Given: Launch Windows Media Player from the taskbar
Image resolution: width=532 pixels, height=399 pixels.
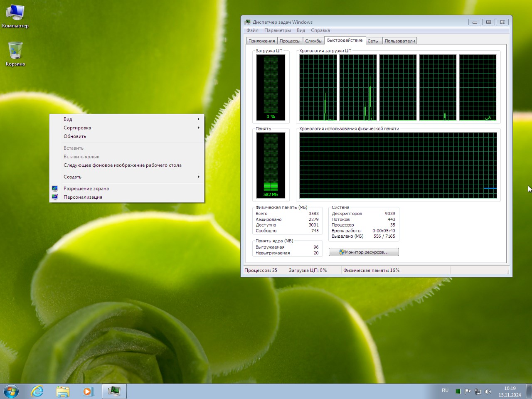Looking at the screenshot, I should [88, 391].
